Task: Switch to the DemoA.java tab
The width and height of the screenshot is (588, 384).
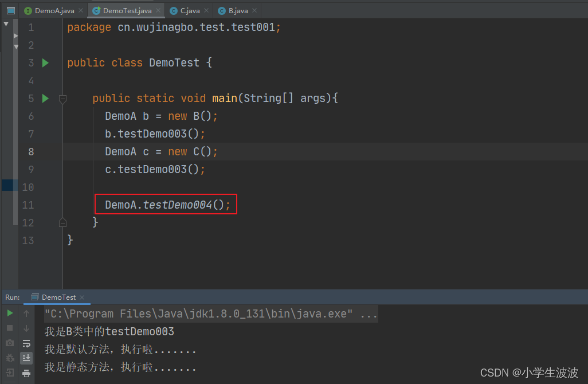Action: point(54,11)
